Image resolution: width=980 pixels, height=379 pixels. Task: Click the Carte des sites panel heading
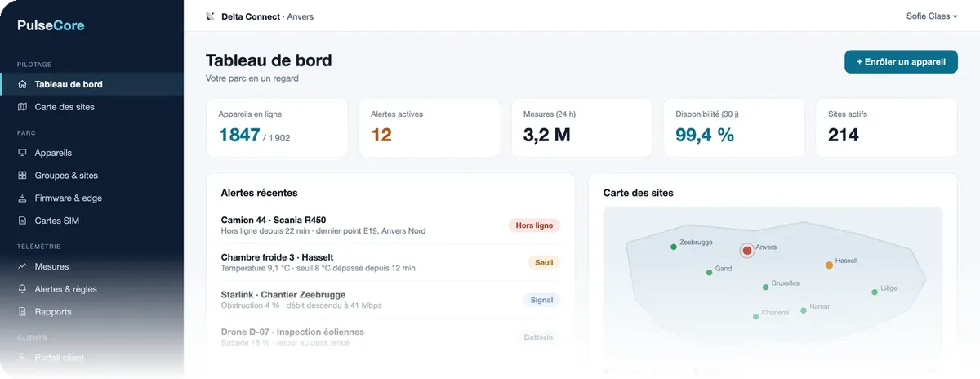638,193
